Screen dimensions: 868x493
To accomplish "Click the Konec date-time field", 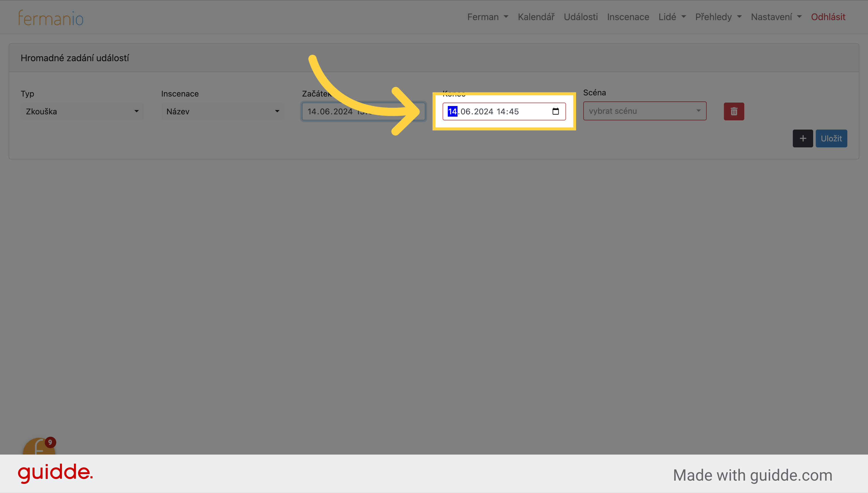I will (x=504, y=111).
